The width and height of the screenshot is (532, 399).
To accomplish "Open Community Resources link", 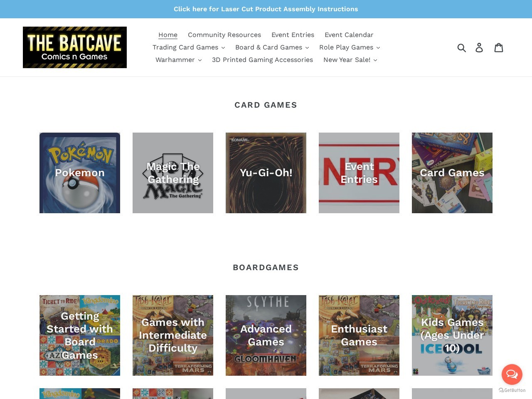I will click(x=224, y=35).
